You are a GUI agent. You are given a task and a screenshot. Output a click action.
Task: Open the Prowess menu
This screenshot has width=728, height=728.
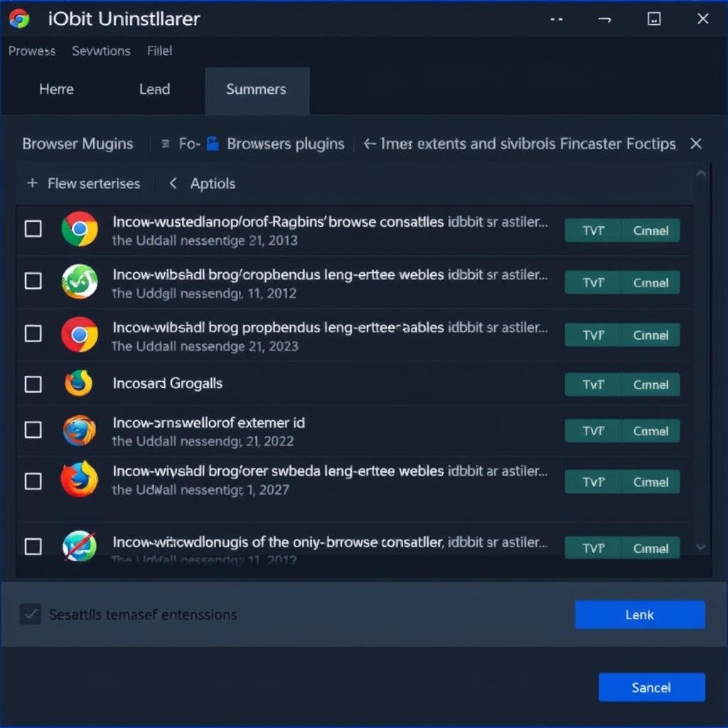click(x=32, y=50)
